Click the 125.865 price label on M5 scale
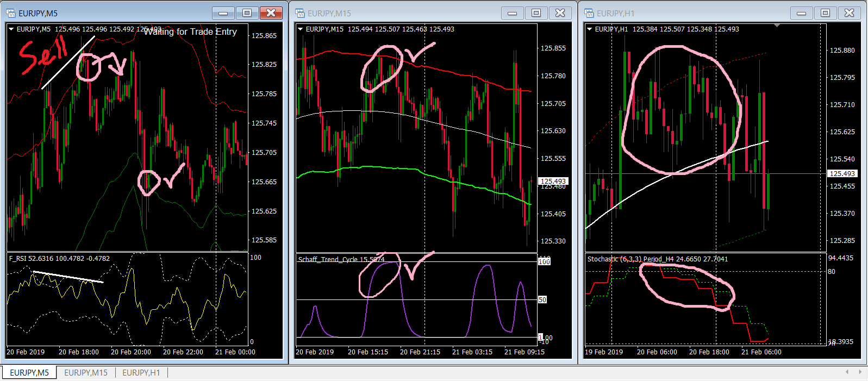868x381 pixels. (x=264, y=35)
